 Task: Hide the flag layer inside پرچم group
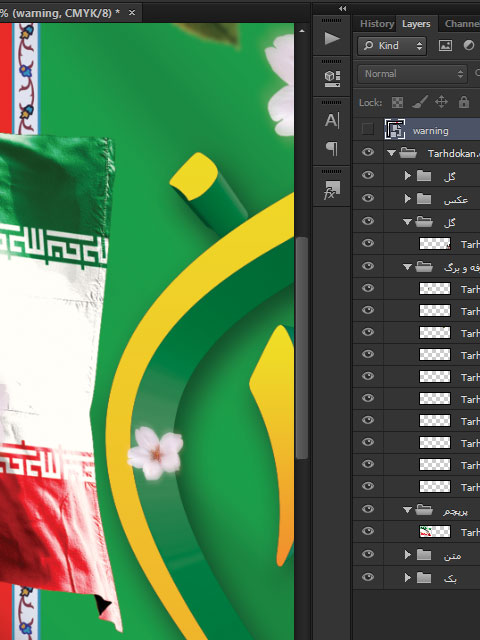(368, 531)
